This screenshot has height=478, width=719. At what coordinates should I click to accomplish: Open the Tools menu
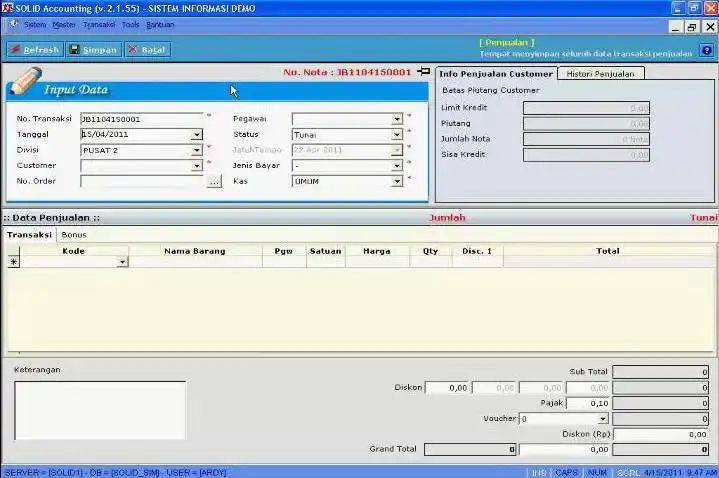pos(130,25)
